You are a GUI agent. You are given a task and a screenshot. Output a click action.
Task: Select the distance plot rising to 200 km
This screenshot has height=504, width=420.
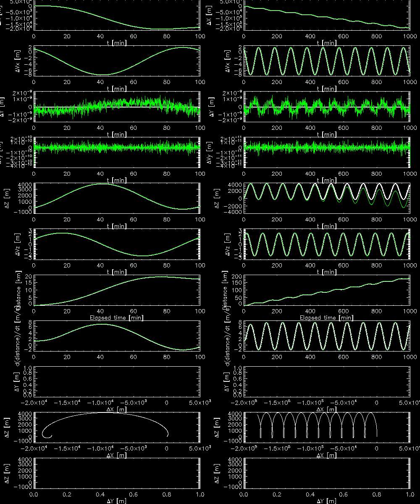326,290
